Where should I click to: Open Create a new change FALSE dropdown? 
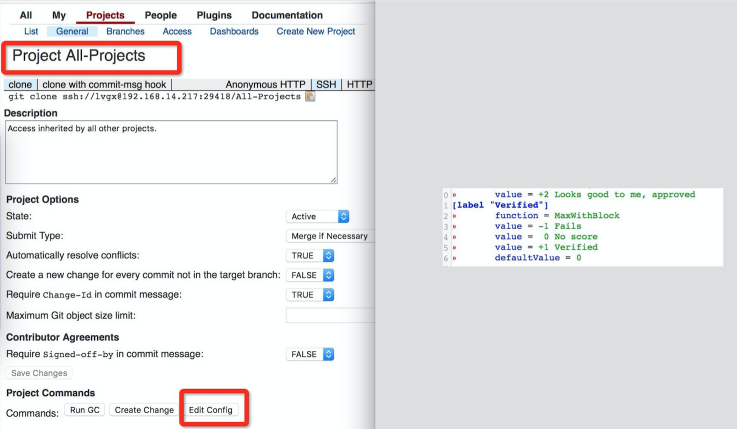point(310,275)
